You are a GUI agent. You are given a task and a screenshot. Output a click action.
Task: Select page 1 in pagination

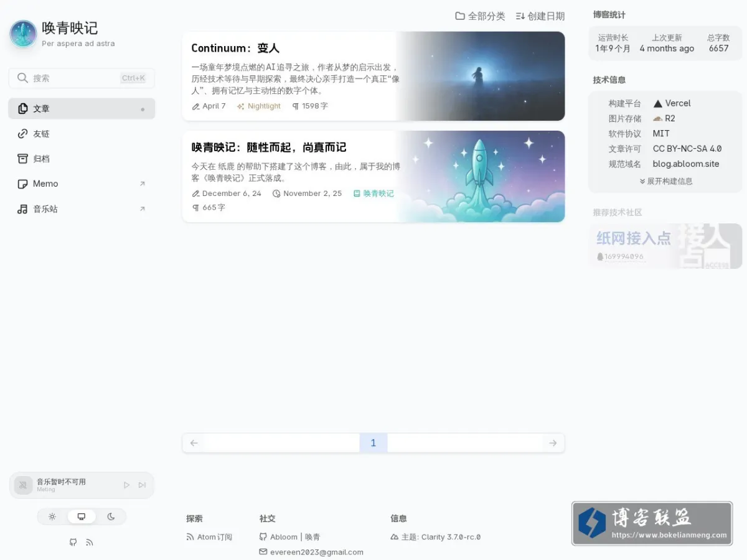coord(374,443)
